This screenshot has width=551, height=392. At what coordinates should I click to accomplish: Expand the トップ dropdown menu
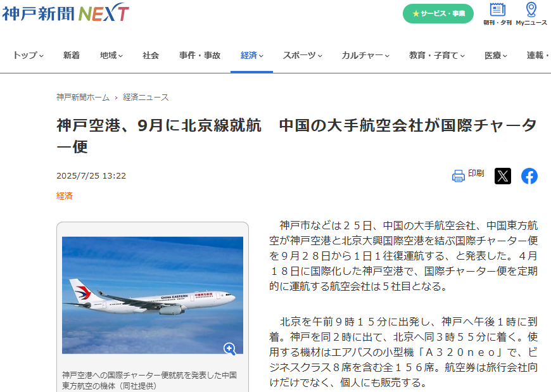(x=28, y=56)
